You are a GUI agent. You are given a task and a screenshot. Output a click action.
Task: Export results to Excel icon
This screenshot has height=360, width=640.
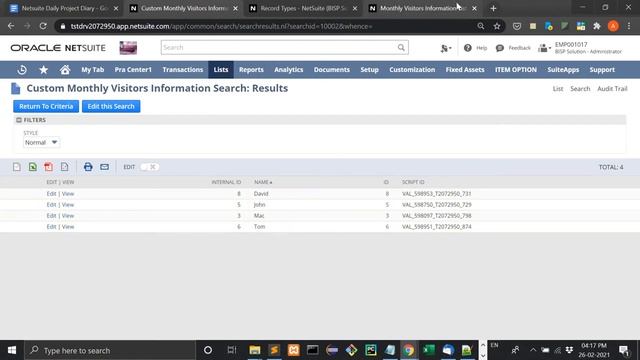coord(33,167)
